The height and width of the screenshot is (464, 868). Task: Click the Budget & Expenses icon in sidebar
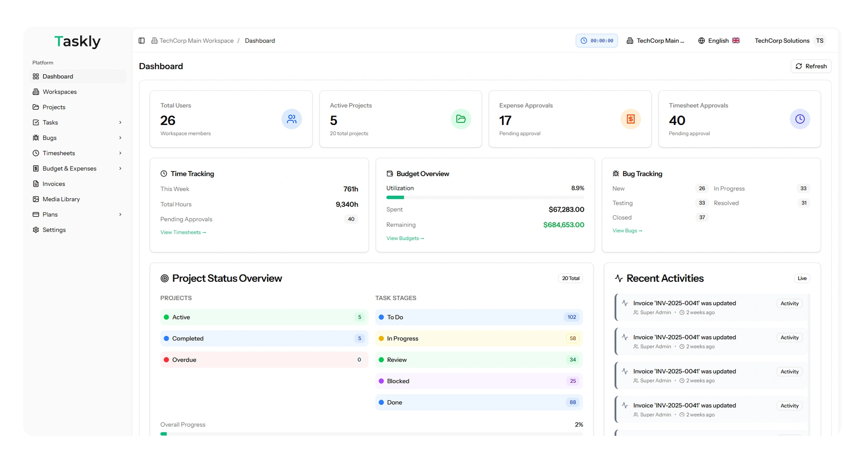pos(36,168)
